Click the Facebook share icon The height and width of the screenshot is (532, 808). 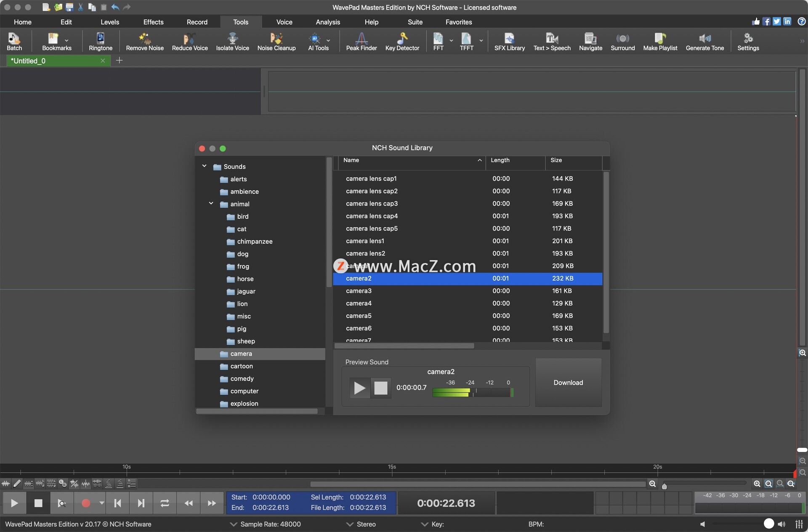767,21
